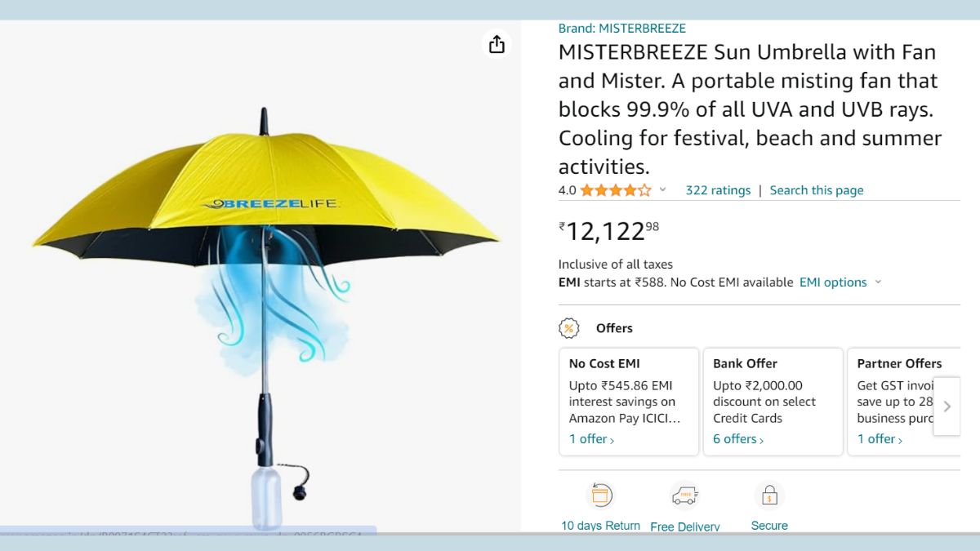View the 6 offers Bank Offer link
This screenshot has width=980, height=551.
[x=738, y=439]
